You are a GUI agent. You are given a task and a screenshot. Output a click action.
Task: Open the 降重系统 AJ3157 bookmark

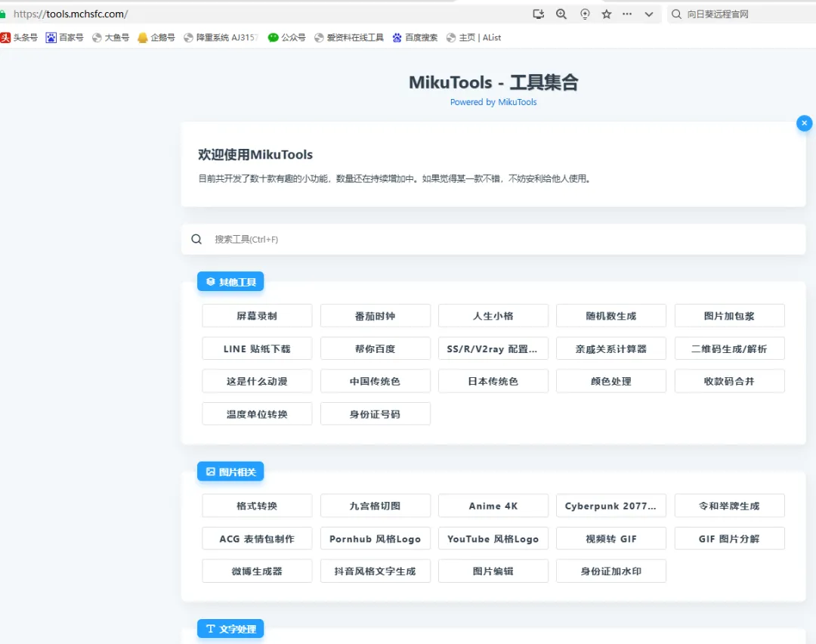221,38
